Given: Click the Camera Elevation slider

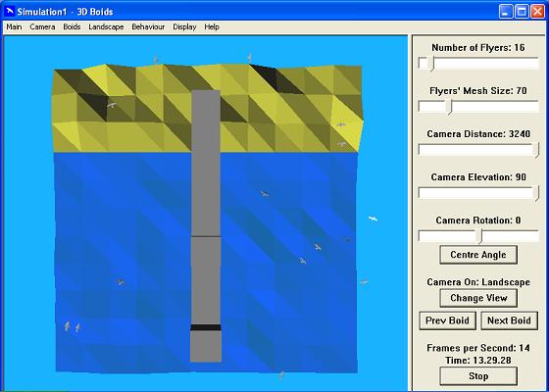Looking at the screenshot, I should tap(478, 193).
